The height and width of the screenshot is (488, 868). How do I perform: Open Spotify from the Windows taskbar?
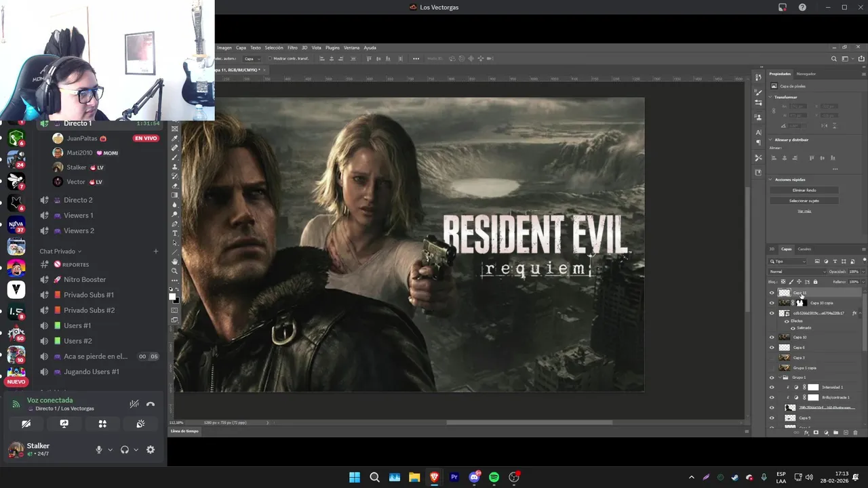point(494,477)
